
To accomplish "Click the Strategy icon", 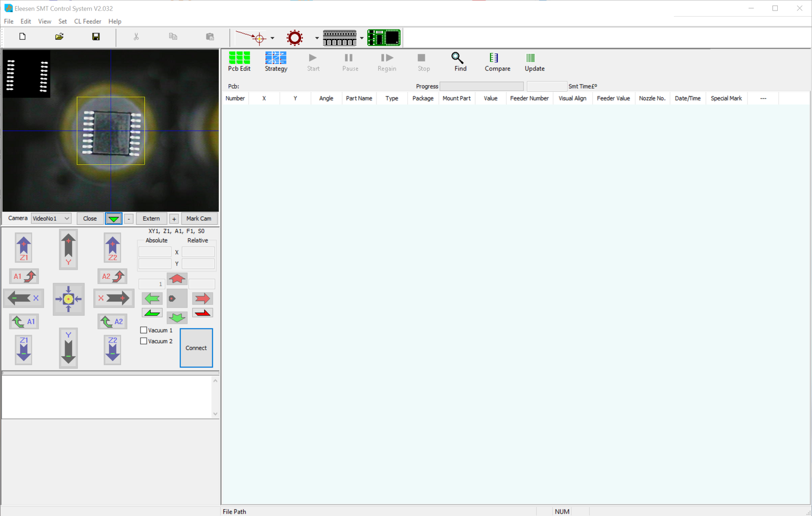I will (x=276, y=61).
